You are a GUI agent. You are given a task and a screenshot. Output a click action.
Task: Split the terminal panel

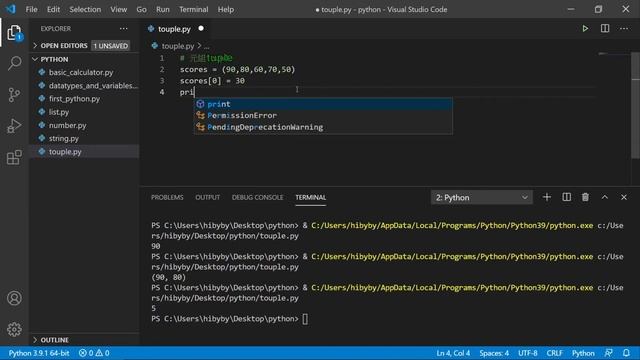567,198
